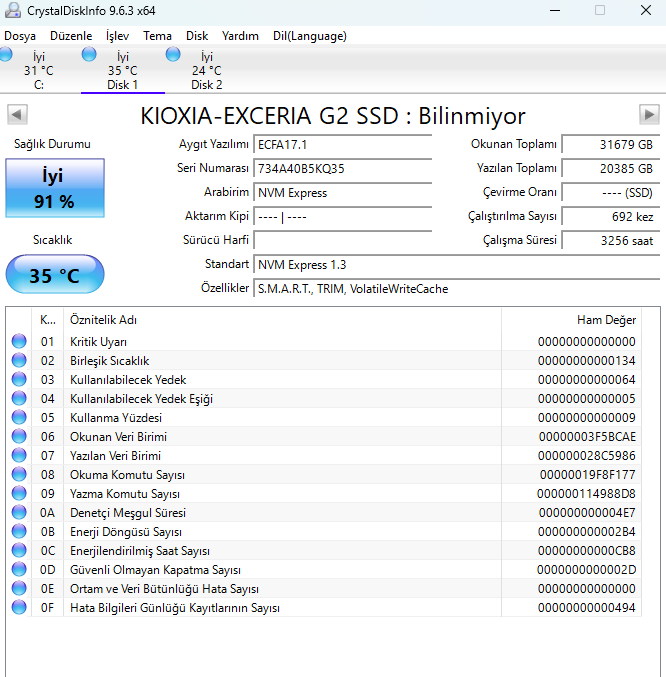Click the CrystalDiskInfo app icon in title bar
Image resolution: width=666 pixels, height=677 pixels.
click(x=12, y=10)
